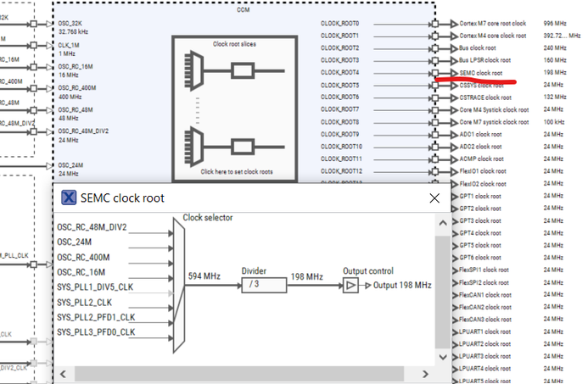Click the SEMC Clock selector multiplexer
The width and height of the screenshot is (588, 384).
pos(179,286)
